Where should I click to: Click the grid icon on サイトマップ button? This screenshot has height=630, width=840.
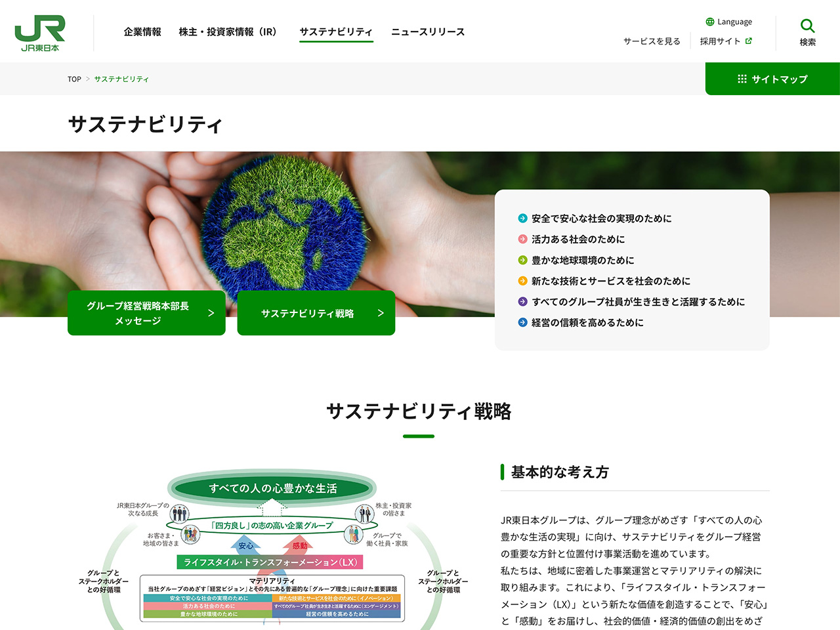click(742, 79)
